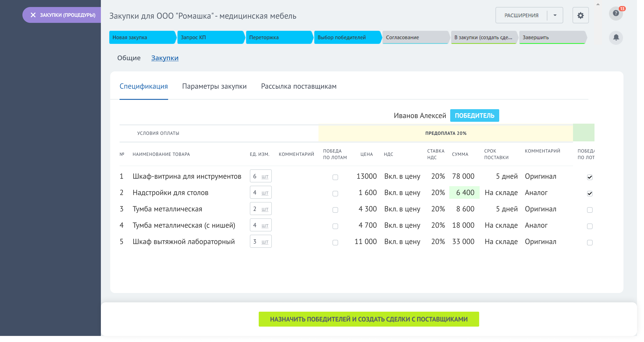Click НАЗНАЧИТЬ ПОБЕДИТЕЛЕЙ И СОЗДАТЬ СДЕЛКИ button
Screen dimensions: 644x342
coord(369,319)
